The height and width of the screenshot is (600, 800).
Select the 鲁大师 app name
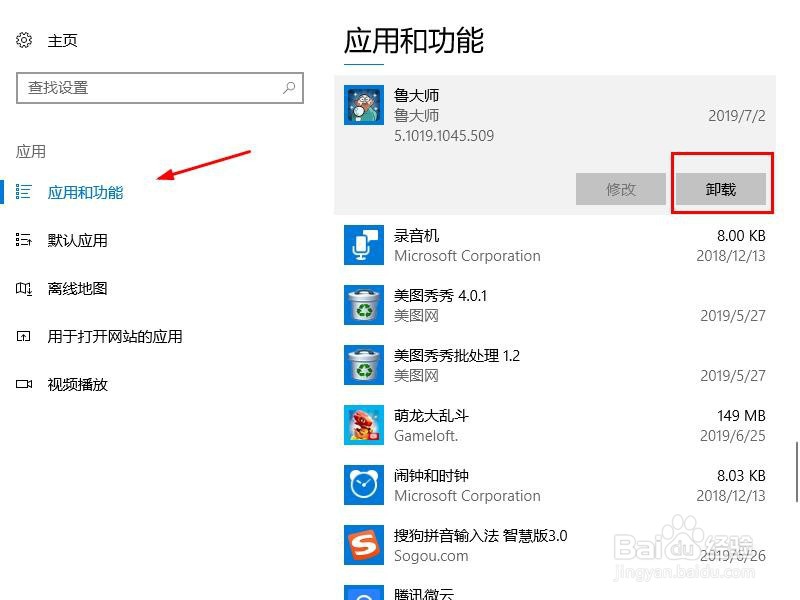click(x=416, y=95)
